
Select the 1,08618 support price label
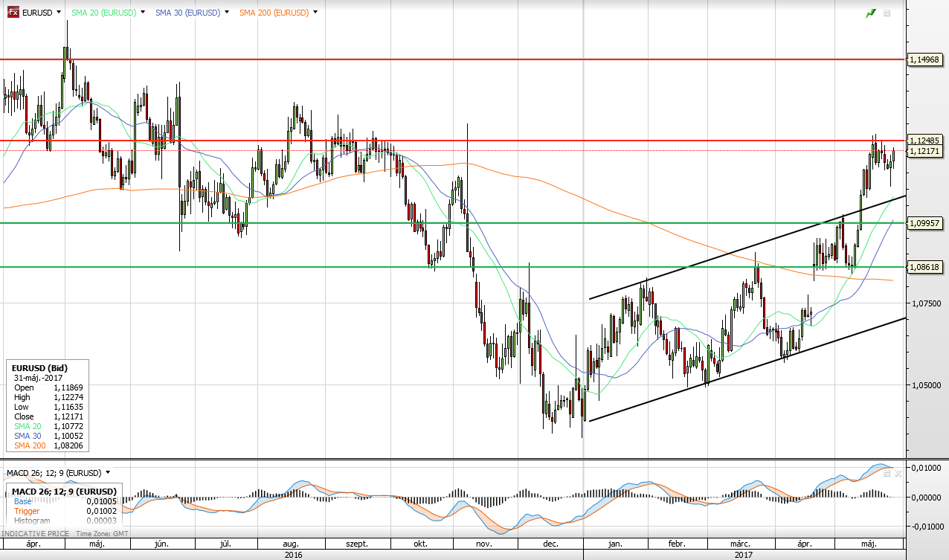click(x=925, y=266)
